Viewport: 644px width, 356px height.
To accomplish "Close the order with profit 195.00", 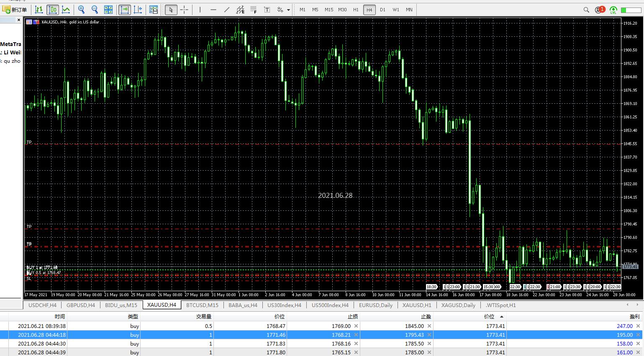I will pos(638,335).
